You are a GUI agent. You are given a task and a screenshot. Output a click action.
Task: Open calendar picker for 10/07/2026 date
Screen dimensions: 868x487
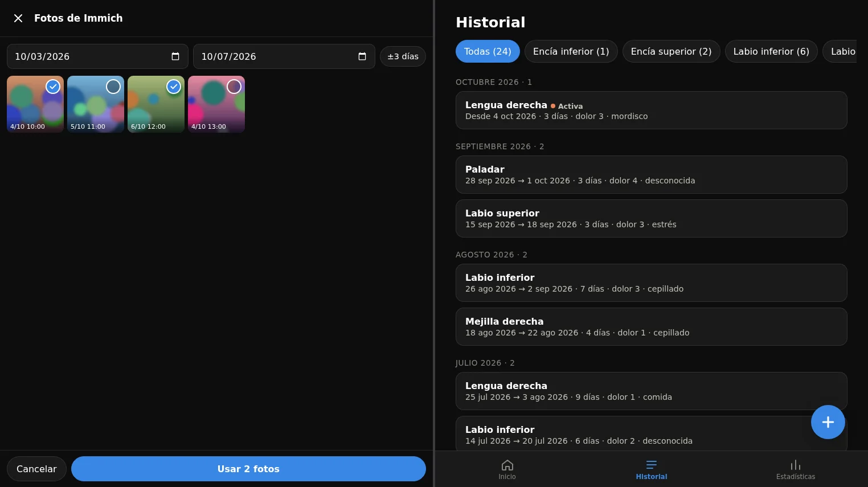[362, 56]
